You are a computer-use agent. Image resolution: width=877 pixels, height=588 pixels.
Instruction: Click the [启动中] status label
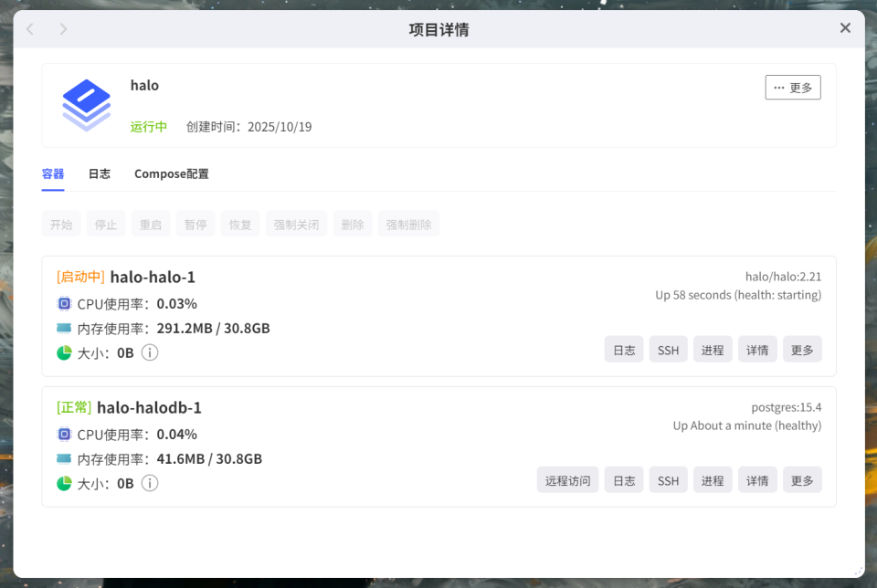coord(80,277)
